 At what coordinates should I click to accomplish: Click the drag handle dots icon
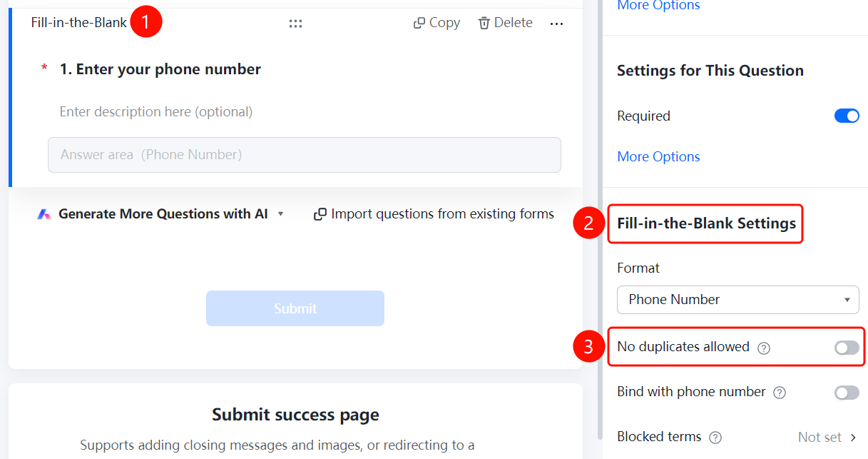pos(295,24)
